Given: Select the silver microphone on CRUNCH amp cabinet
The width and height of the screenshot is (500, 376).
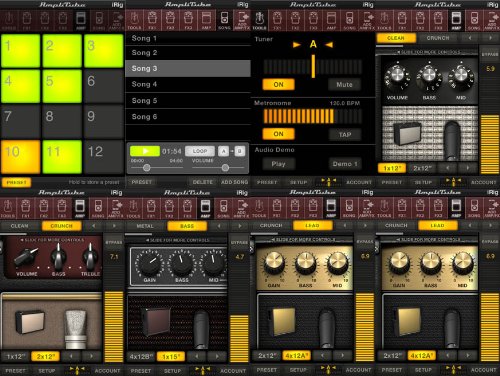Looking at the screenshot, I should pos(76,328).
